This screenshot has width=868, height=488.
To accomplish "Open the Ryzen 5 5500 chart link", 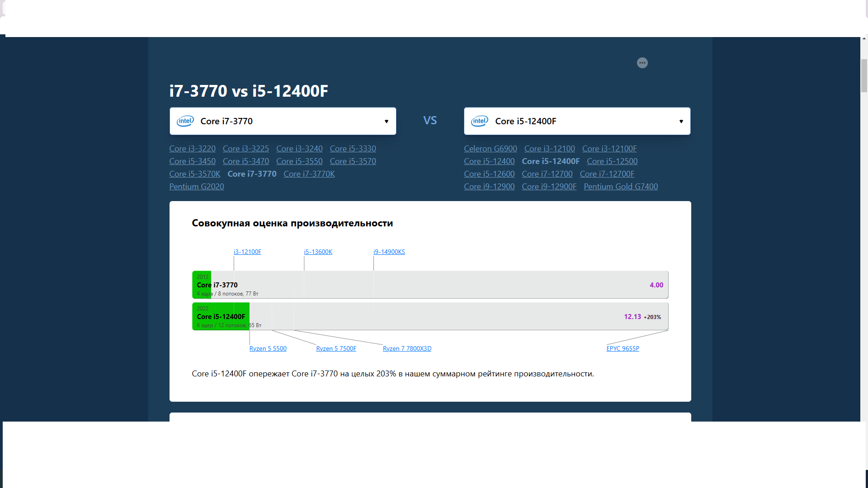I will tap(268, 348).
